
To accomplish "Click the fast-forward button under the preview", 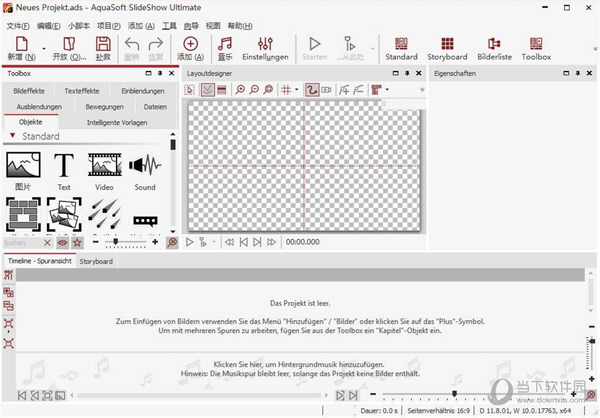I will click(x=271, y=242).
